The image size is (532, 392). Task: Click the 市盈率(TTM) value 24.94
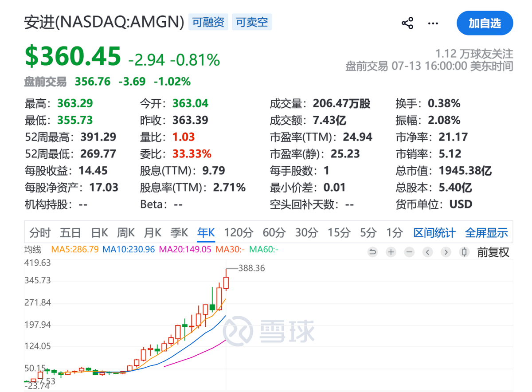(x=357, y=137)
